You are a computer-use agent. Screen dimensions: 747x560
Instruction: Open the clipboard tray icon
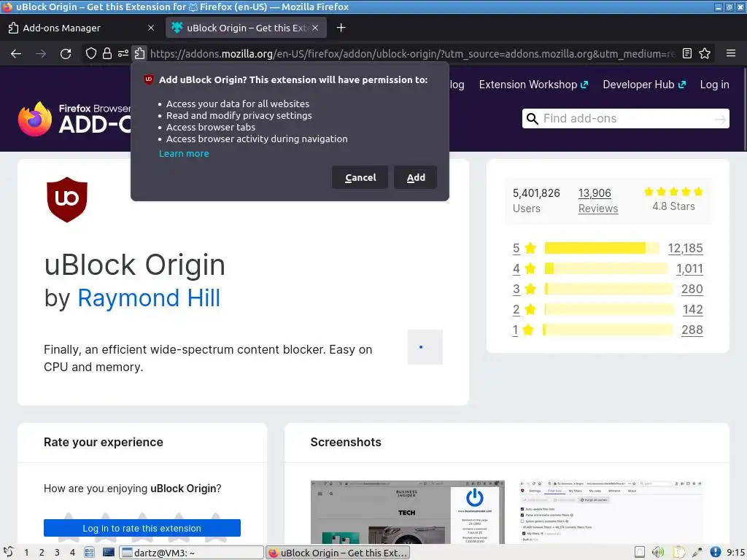[678, 552]
